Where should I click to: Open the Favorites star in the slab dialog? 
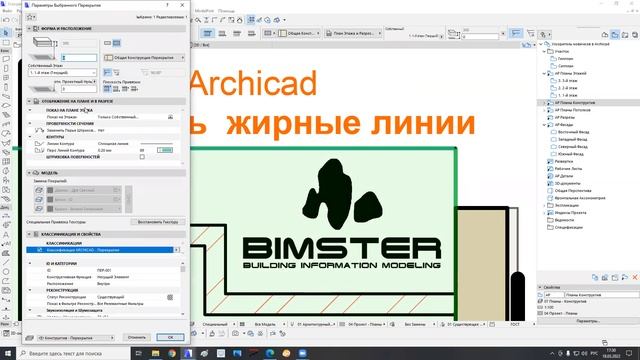tap(31, 17)
